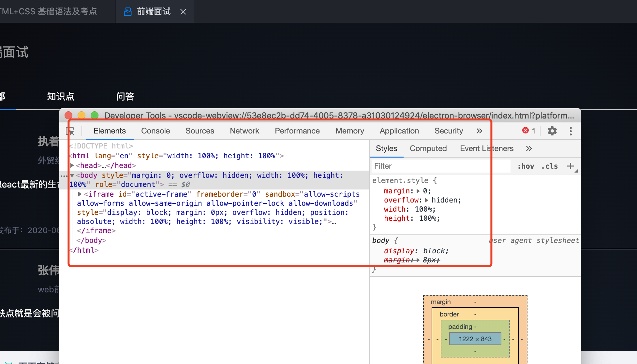Select the Styles sidebar tab
This screenshot has height=364, width=637.
(x=386, y=148)
